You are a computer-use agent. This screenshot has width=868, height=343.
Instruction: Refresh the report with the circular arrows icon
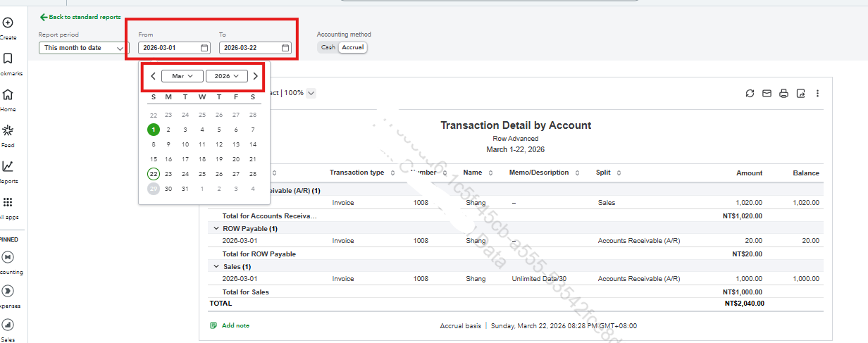(x=750, y=94)
